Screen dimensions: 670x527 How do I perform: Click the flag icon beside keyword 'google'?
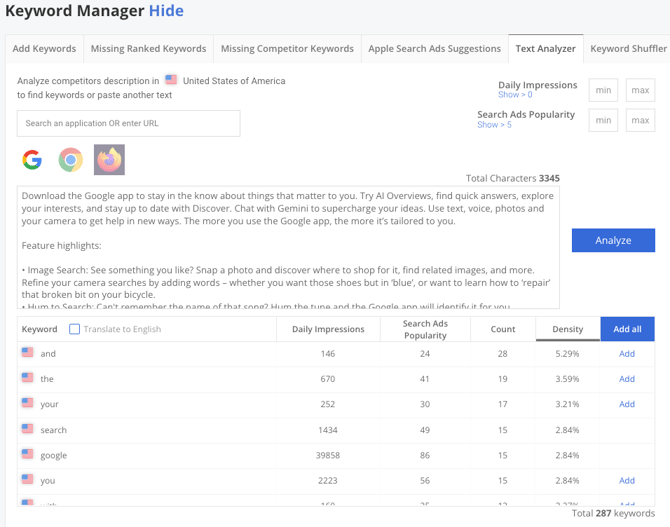pyautogui.click(x=27, y=455)
